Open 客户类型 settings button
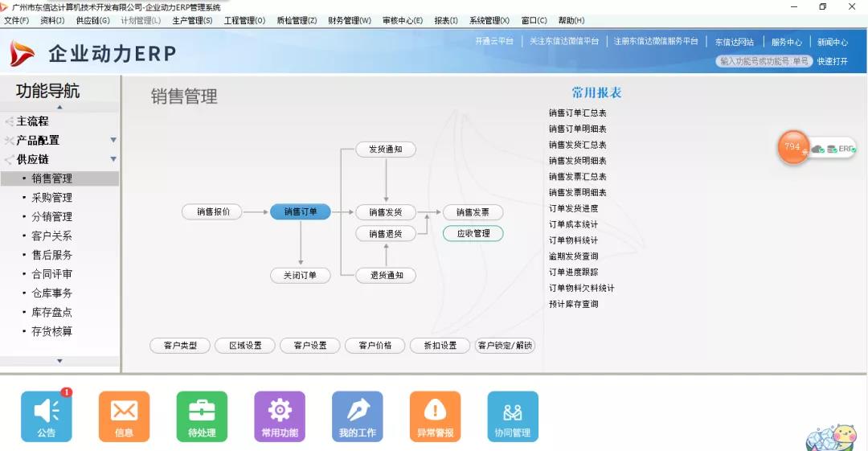The image size is (868, 451). pos(180,345)
